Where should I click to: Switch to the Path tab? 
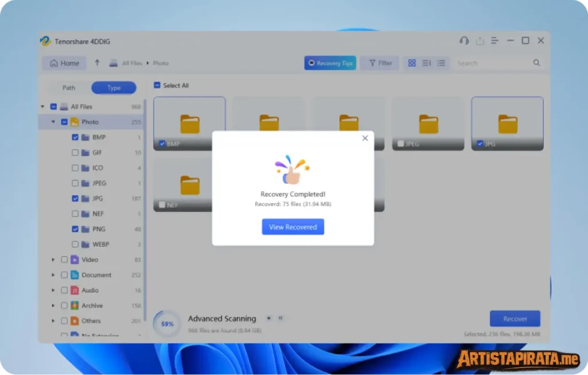(x=69, y=88)
